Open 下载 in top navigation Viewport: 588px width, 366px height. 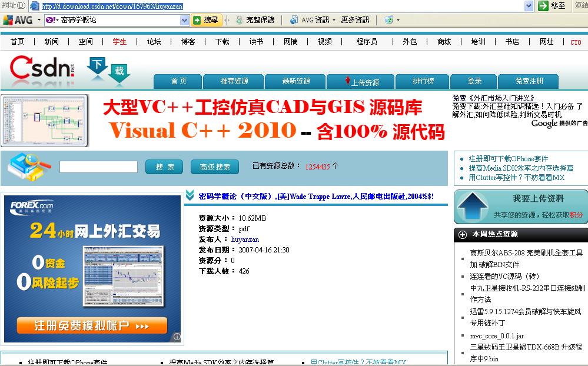(222, 42)
